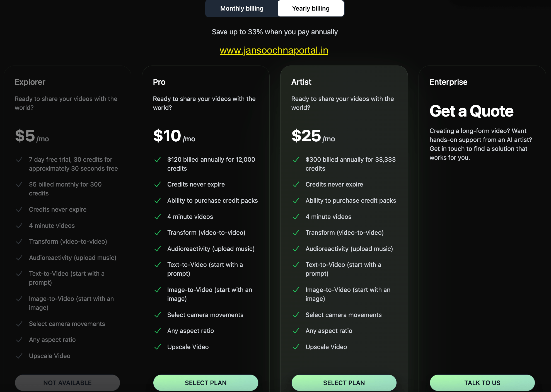Click checkmark beside Artist 'Any aspect ratio'
This screenshot has height=392, width=551.
click(296, 331)
